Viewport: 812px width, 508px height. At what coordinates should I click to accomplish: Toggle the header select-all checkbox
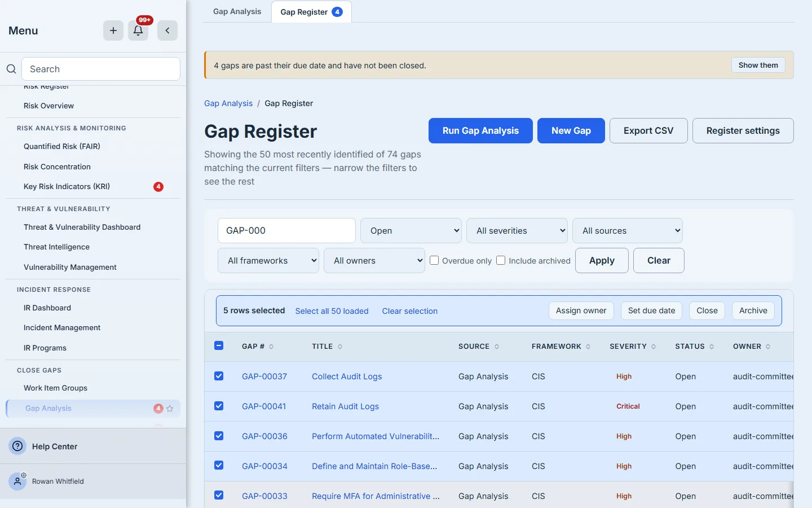pos(219,345)
